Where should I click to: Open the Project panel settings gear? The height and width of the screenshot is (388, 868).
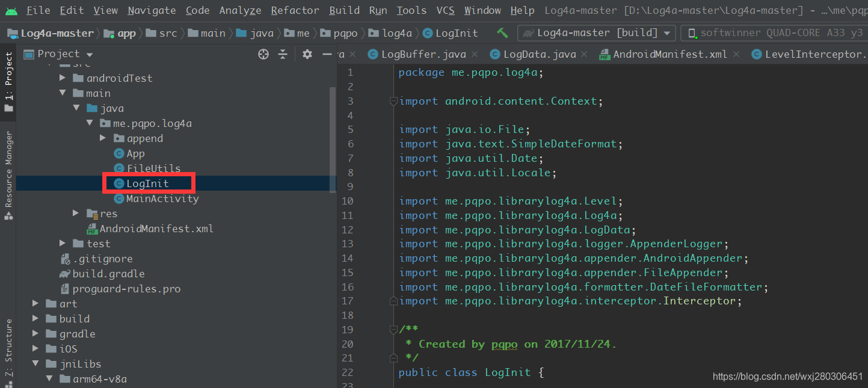coord(307,54)
